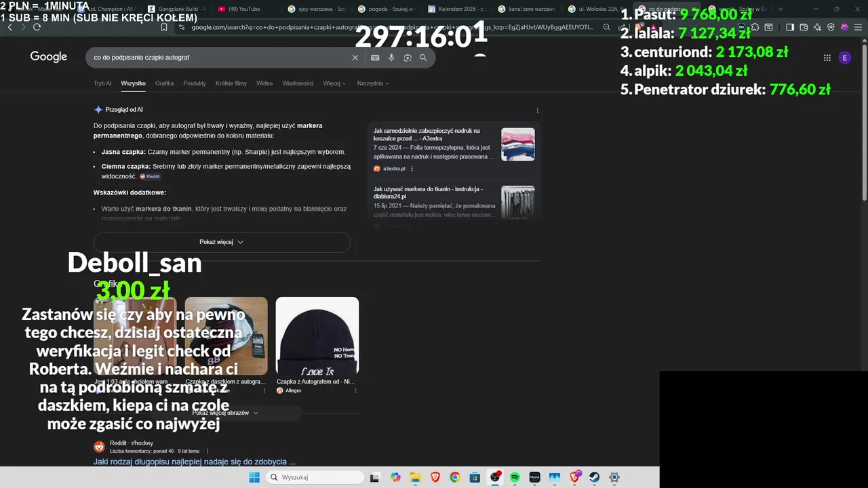The width and height of the screenshot is (868, 488).
Task: Click the browser address bar URL
Action: pos(392,27)
